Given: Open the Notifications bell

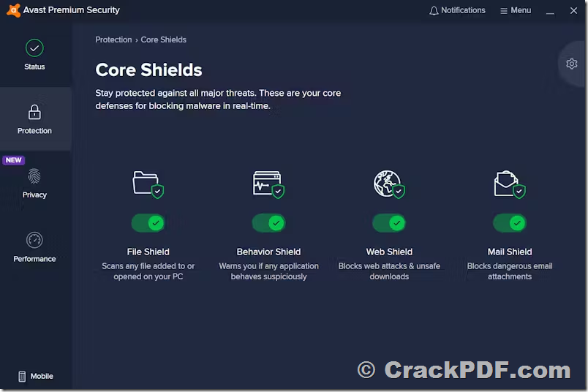Looking at the screenshot, I should coord(457,10).
